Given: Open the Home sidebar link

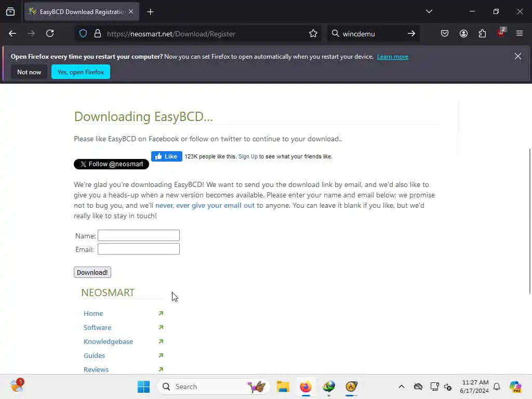Looking at the screenshot, I should [94, 313].
